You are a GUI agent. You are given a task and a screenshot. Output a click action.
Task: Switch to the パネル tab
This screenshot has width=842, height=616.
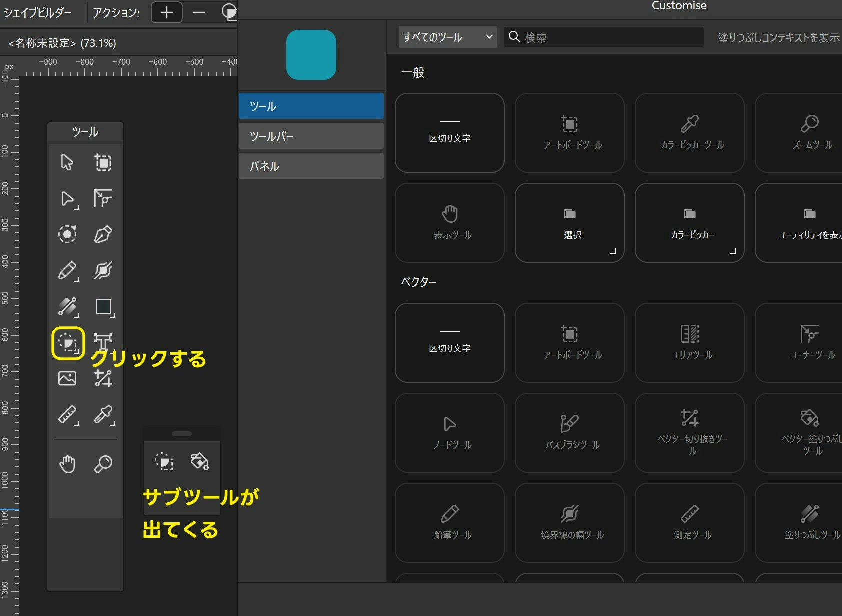point(311,166)
